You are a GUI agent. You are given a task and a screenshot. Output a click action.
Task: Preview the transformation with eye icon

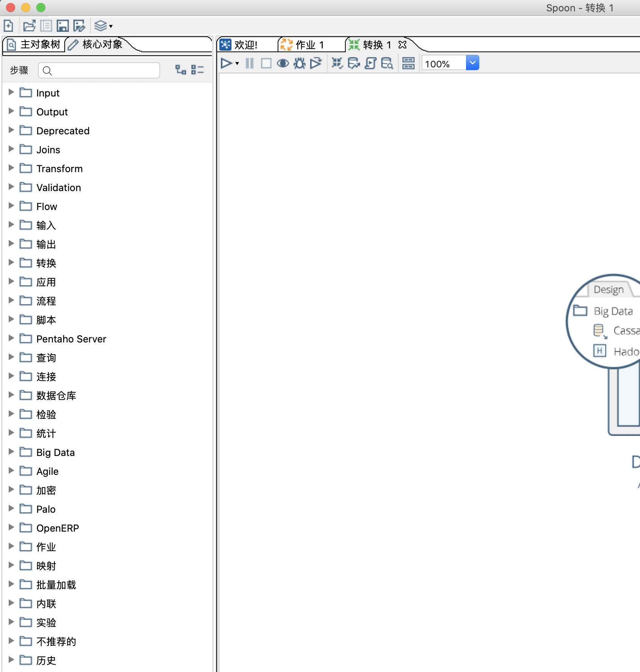pyautogui.click(x=283, y=63)
